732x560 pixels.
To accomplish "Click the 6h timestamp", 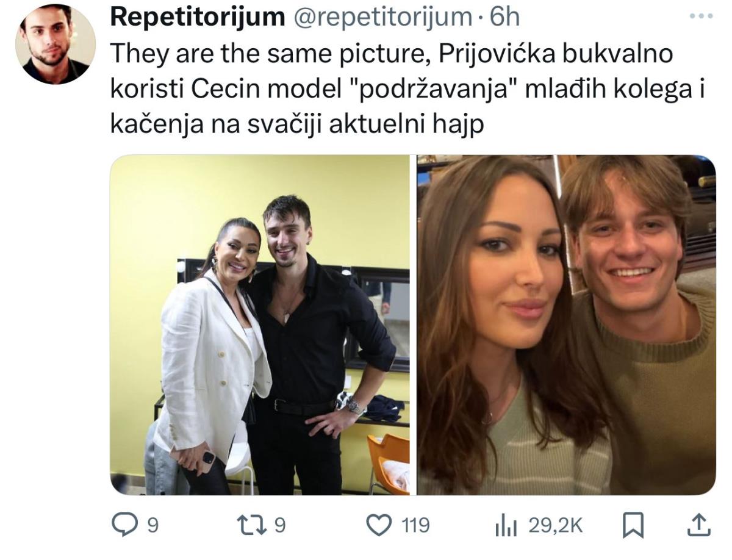I will coord(504,18).
